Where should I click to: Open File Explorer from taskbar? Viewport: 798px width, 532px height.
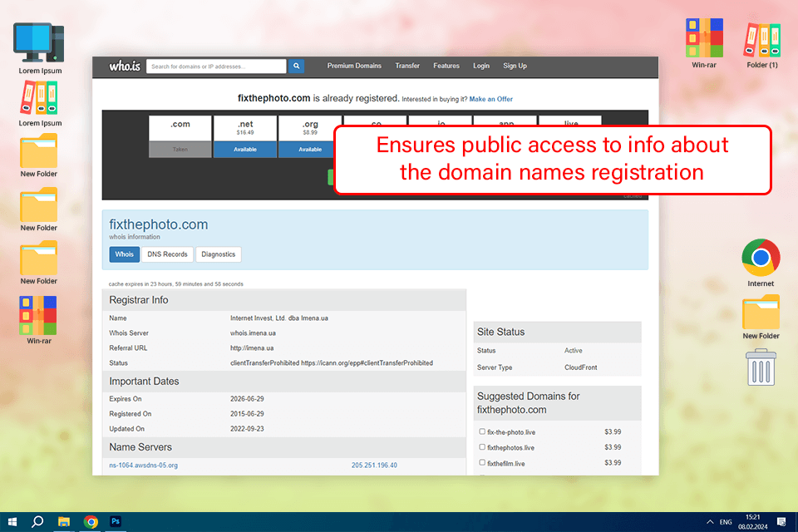tap(64, 522)
